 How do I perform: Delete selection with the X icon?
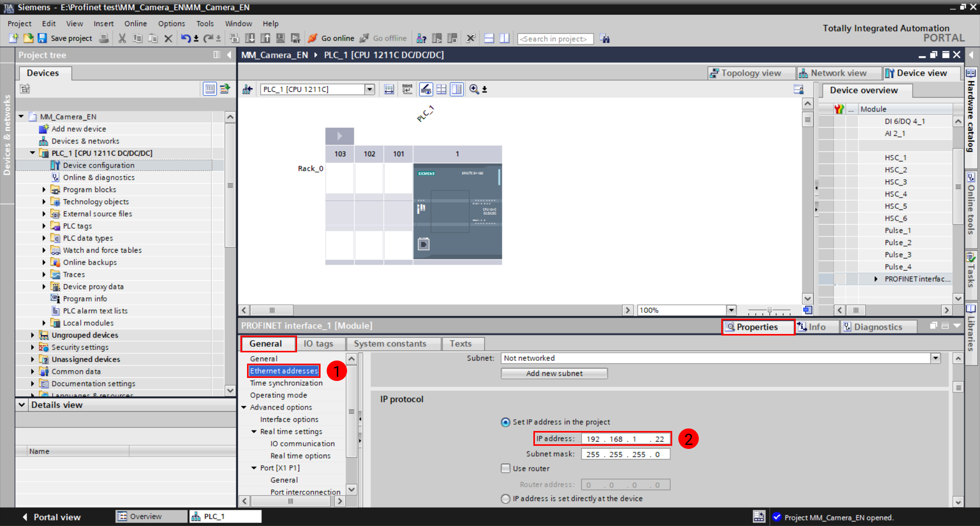coord(168,38)
